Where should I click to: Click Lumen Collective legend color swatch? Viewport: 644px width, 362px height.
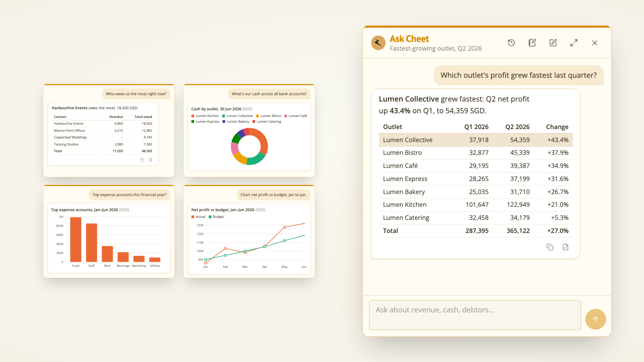point(224,116)
